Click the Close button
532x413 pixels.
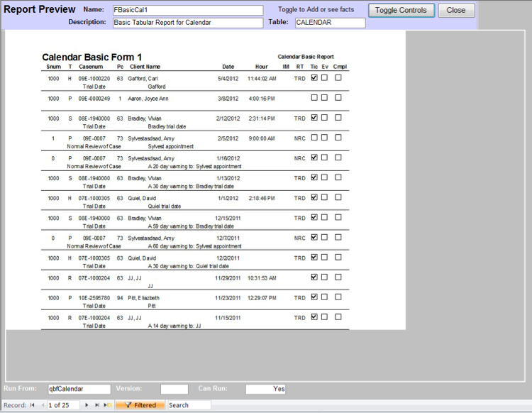[456, 10]
